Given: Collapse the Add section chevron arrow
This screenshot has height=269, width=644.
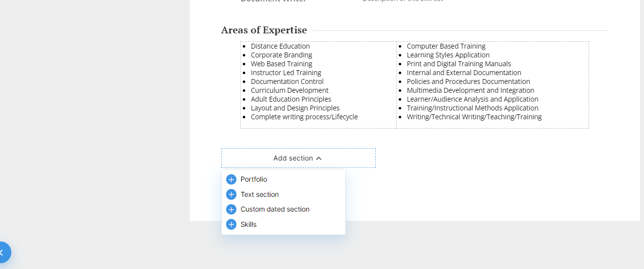Looking at the screenshot, I should [319, 159].
